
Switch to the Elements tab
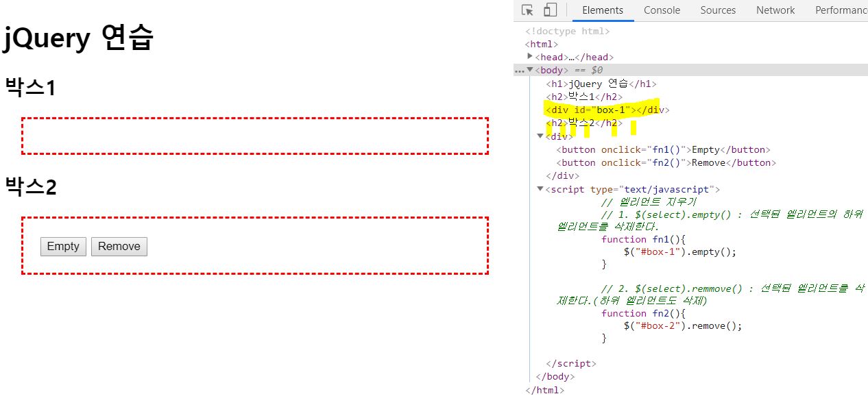[x=603, y=10]
